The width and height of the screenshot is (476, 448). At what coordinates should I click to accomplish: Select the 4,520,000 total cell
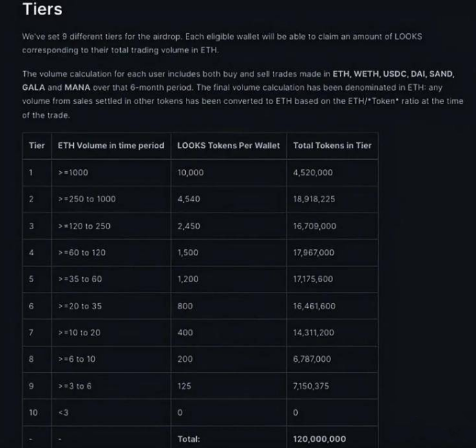332,173
